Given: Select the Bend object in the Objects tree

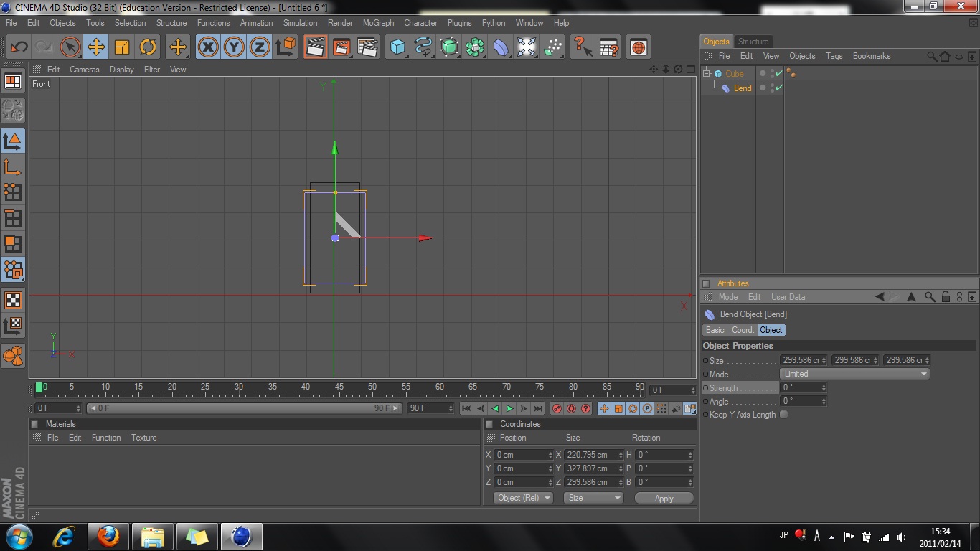Looking at the screenshot, I should click(x=743, y=88).
